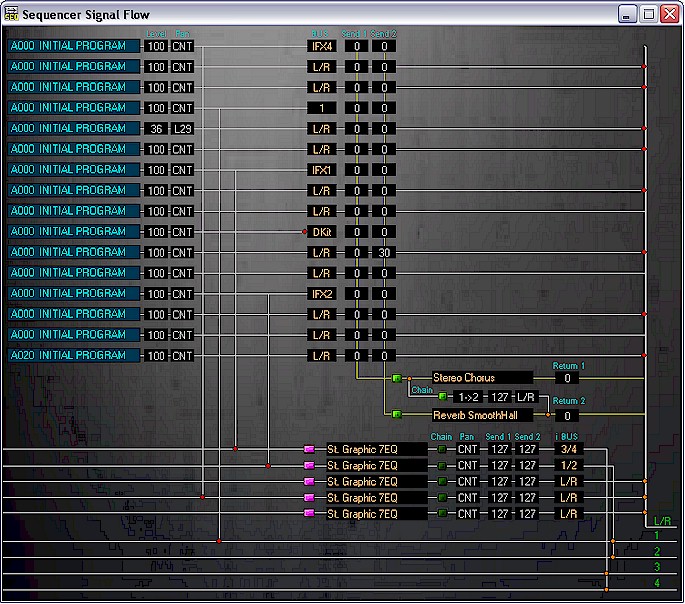Click the pink icon of the fourth St. Graphic 7EQ
Screen dimensions: 685x604
tap(309, 498)
